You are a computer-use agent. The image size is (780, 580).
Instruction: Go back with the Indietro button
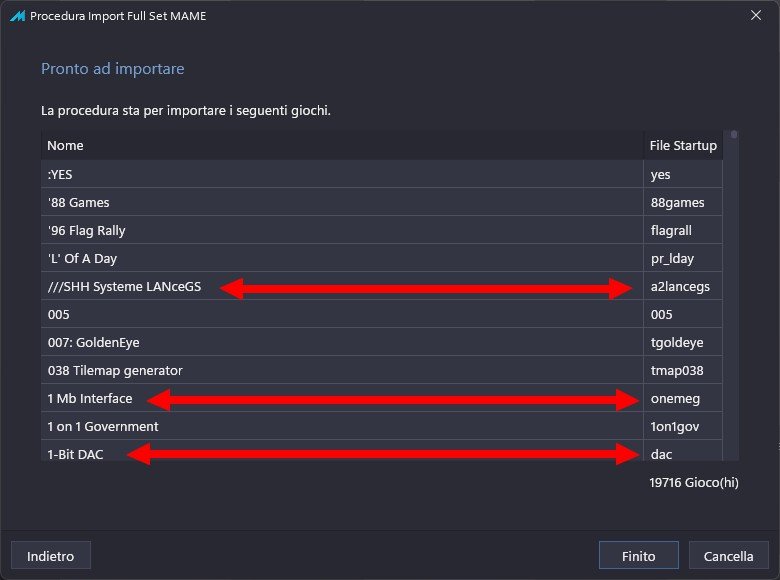tap(51, 556)
